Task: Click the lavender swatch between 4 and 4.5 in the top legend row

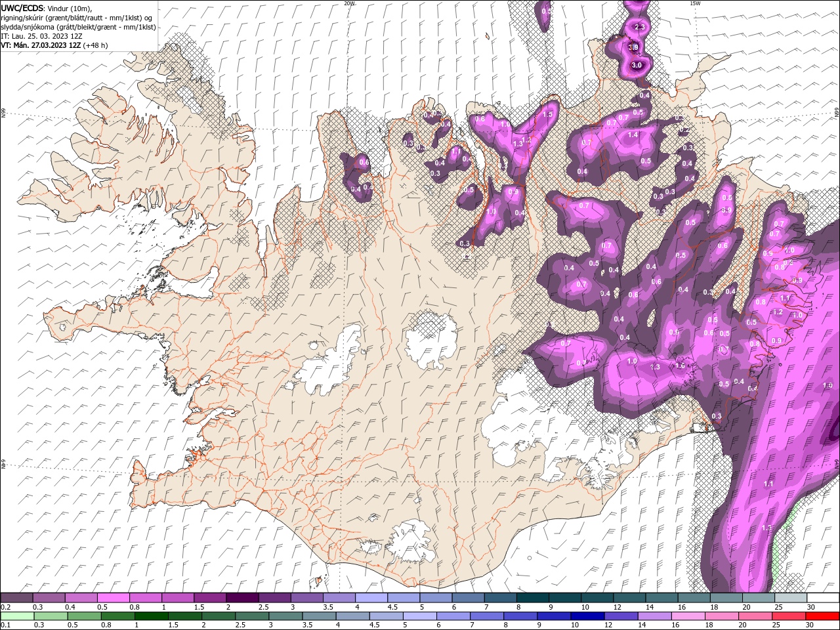Action: [x=371, y=598]
